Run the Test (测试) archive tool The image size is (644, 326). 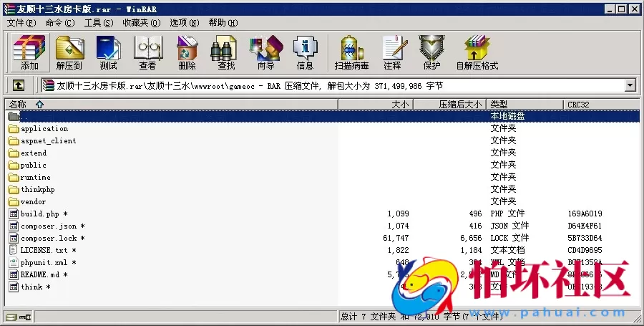109,52
